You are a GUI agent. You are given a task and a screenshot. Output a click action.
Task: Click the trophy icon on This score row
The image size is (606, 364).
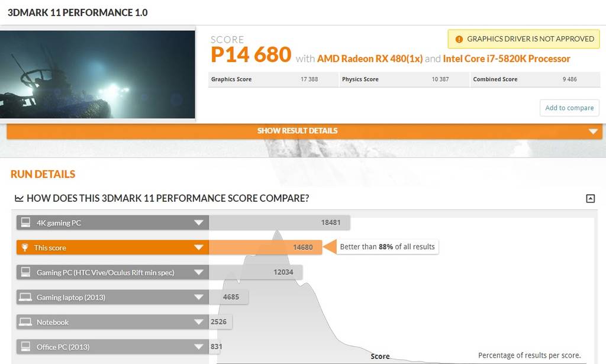tap(25, 247)
